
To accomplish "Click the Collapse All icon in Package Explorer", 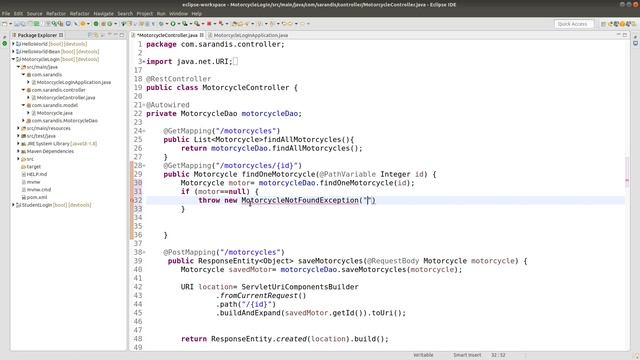I will [90, 35].
